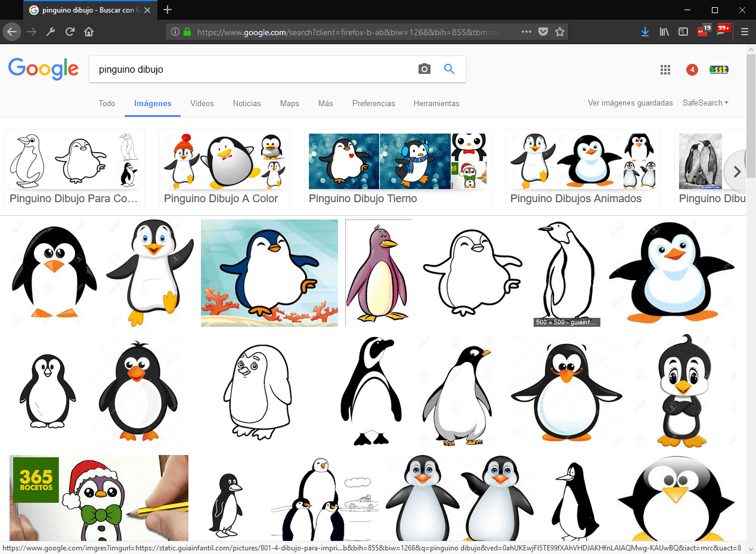Open the developer tools wrench icon

(x=51, y=32)
